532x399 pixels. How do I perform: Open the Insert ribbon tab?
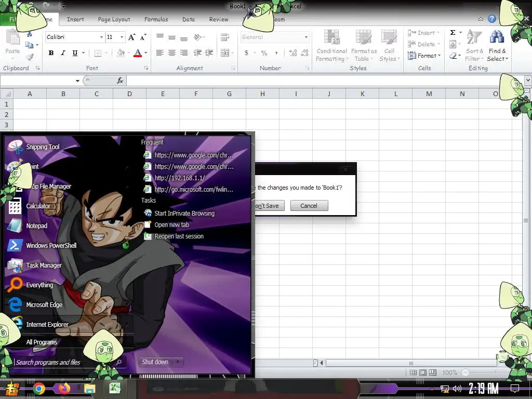[x=75, y=19]
